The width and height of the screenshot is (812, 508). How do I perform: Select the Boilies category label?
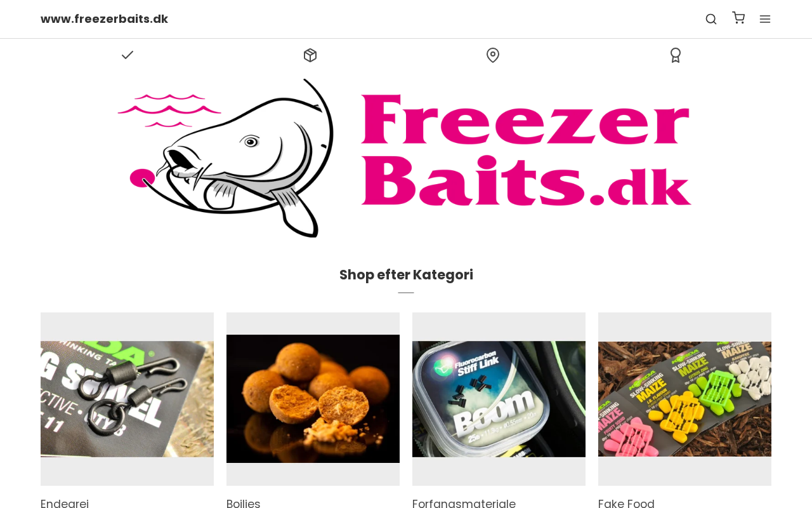pyautogui.click(x=244, y=504)
